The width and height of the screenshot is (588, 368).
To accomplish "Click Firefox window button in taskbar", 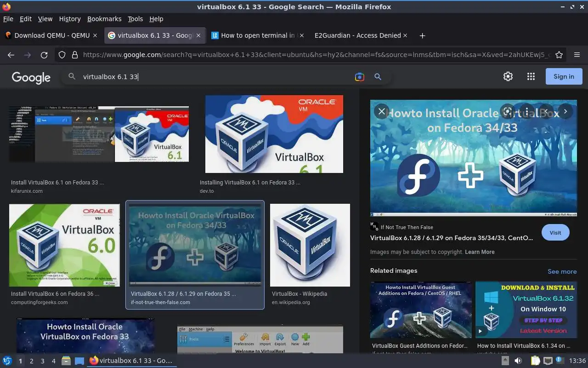I will [x=131, y=361].
